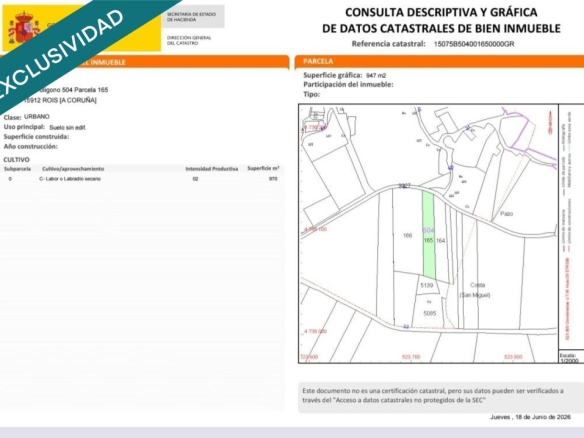The image size is (584, 438).
Task: Click the 'Pazo' place name on map
Action: click(x=507, y=214)
